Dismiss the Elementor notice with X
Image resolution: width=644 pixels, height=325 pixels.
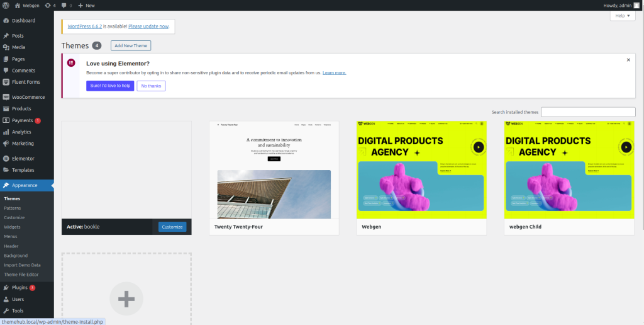(x=628, y=60)
